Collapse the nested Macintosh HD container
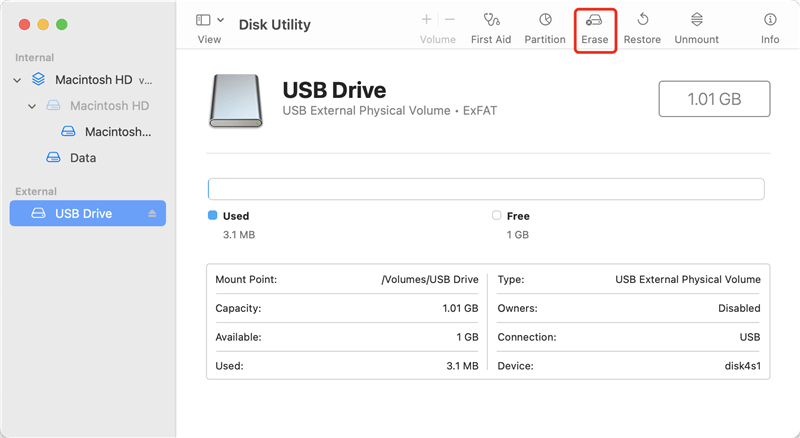The width and height of the screenshot is (800, 438). (x=32, y=106)
